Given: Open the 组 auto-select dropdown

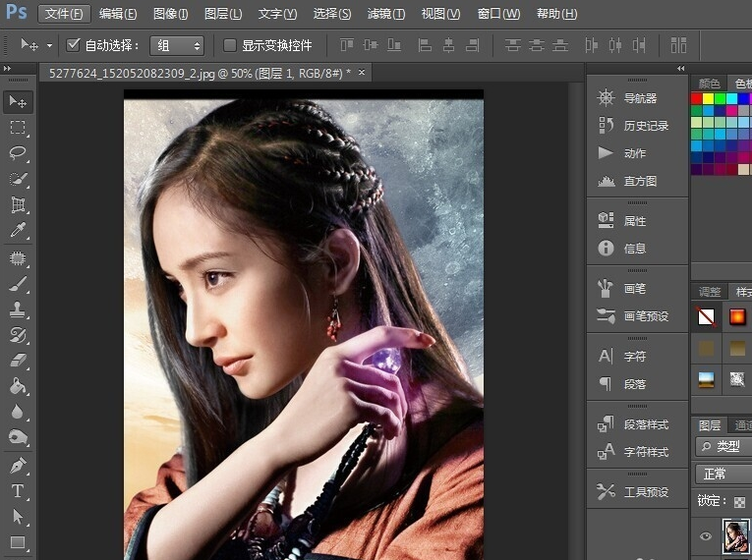Looking at the screenshot, I should (x=177, y=45).
